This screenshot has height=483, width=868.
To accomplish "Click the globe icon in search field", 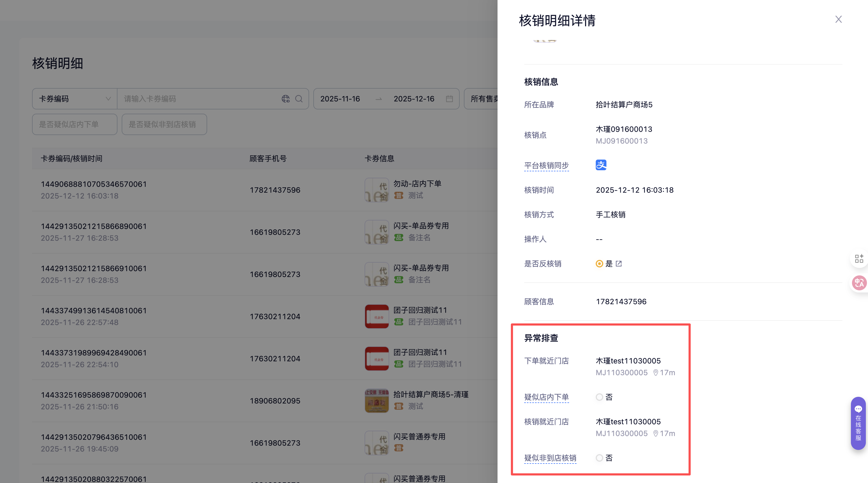I will pyautogui.click(x=285, y=99).
